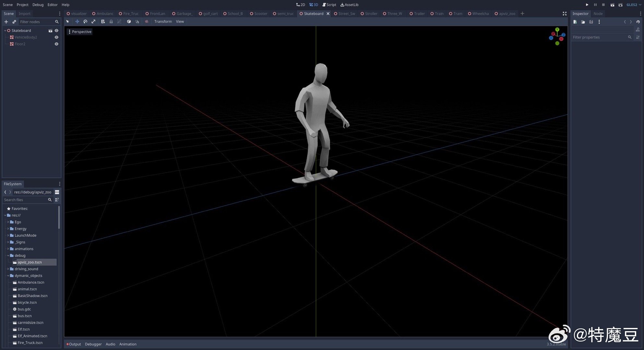This screenshot has width=644, height=350.
Task: Click the Use Local Space cube icon
Action: coord(129,22)
